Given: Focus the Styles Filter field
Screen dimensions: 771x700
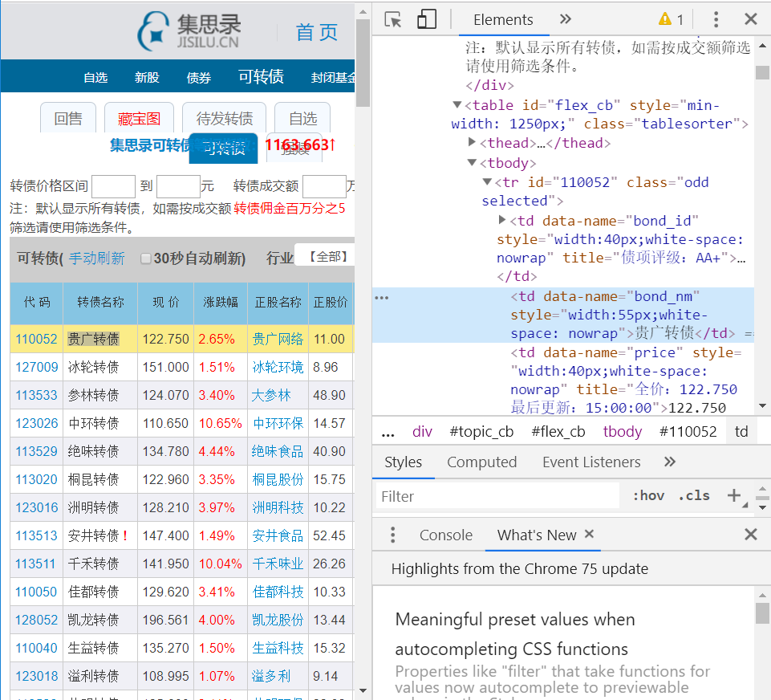Looking at the screenshot, I should (497, 496).
